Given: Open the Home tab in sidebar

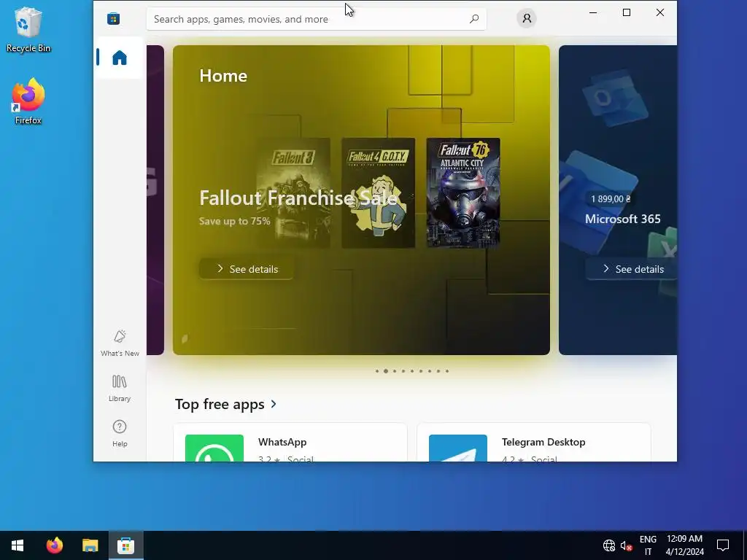Looking at the screenshot, I should pyautogui.click(x=119, y=58).
